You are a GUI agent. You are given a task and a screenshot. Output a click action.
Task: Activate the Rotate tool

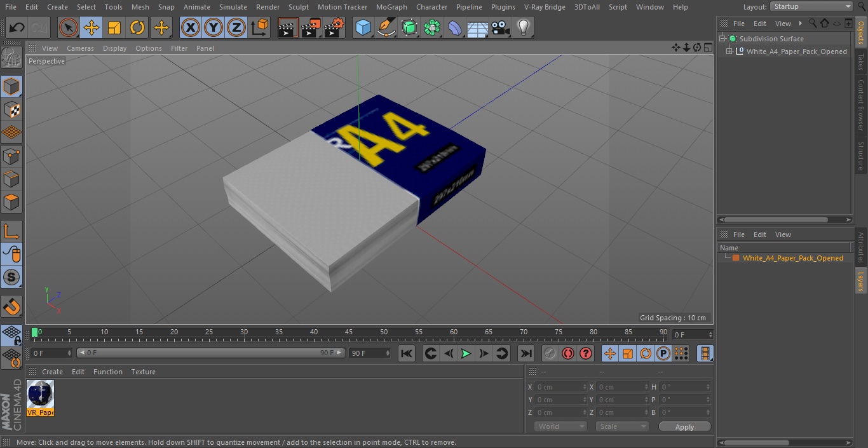coord(137,27)
